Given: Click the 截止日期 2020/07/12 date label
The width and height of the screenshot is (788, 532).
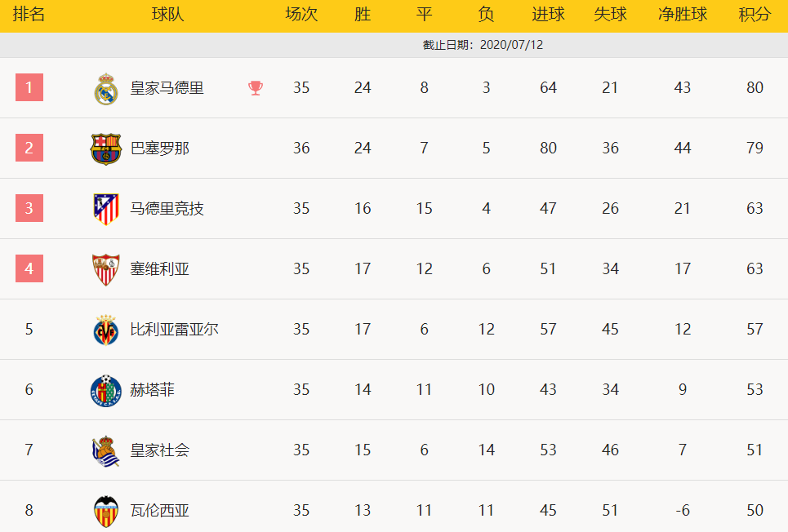Looking at the screenshot, I should click(x=483, y=45).
